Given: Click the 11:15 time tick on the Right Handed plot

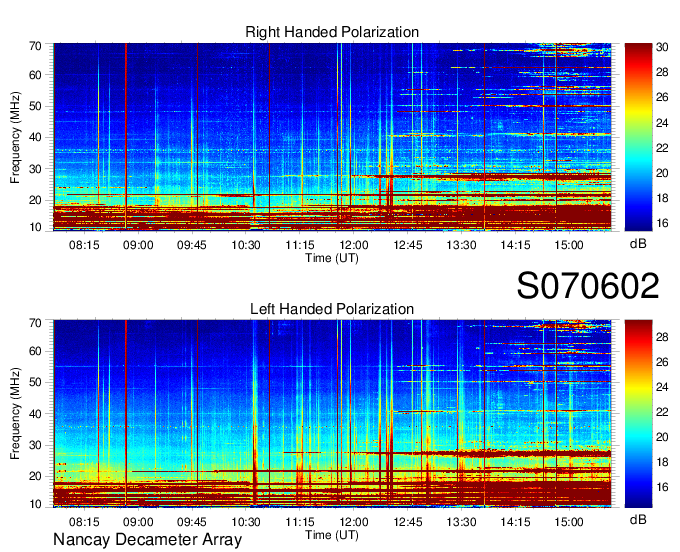Looking at the screenshot, I should tap(300, 245).
